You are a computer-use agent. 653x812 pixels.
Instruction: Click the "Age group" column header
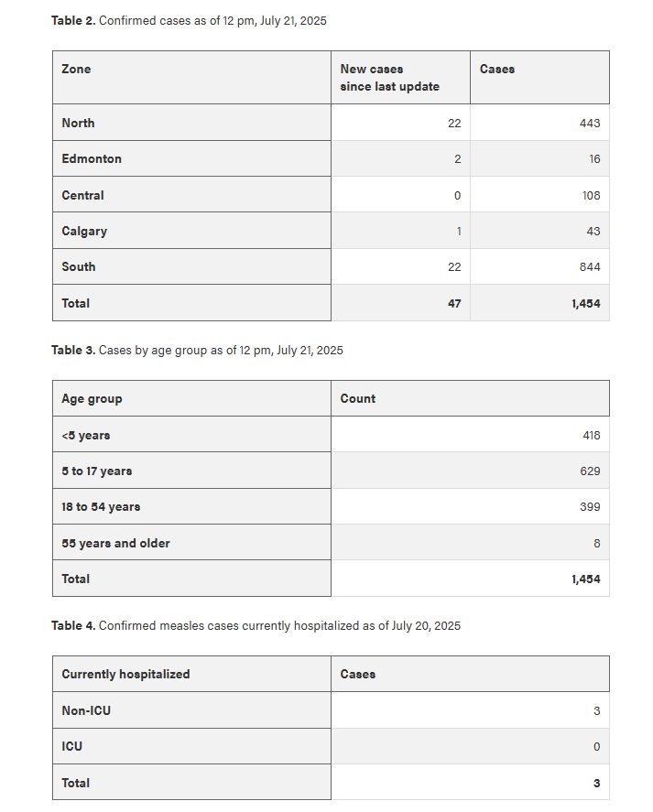(92, 398)
